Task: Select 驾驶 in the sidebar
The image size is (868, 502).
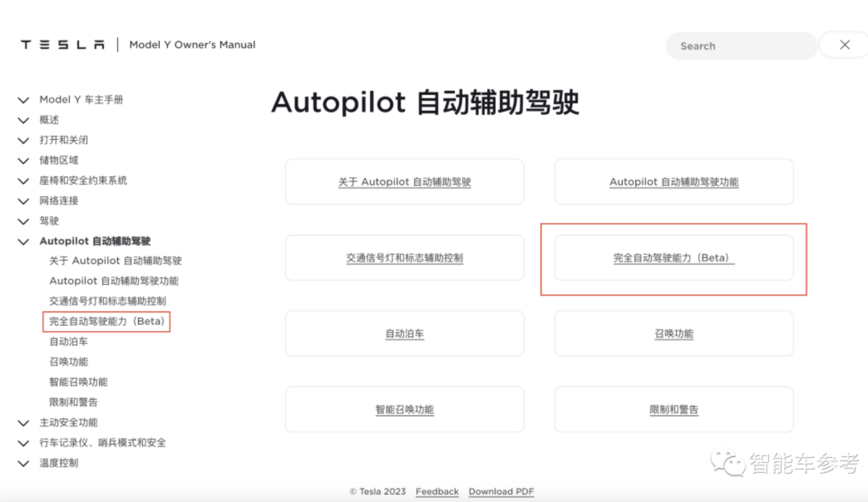Action: point(49,221)
